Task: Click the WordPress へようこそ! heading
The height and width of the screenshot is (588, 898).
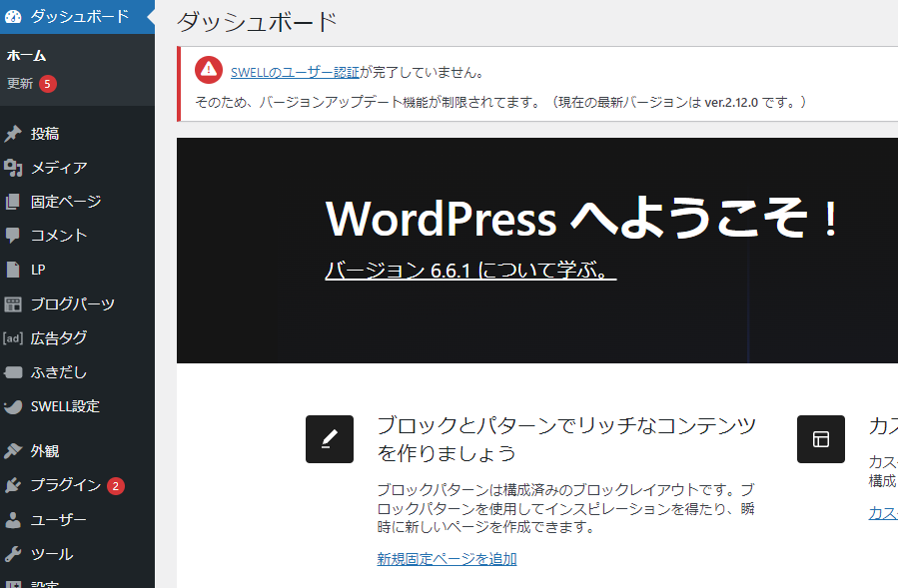Action: pos(583,219)
